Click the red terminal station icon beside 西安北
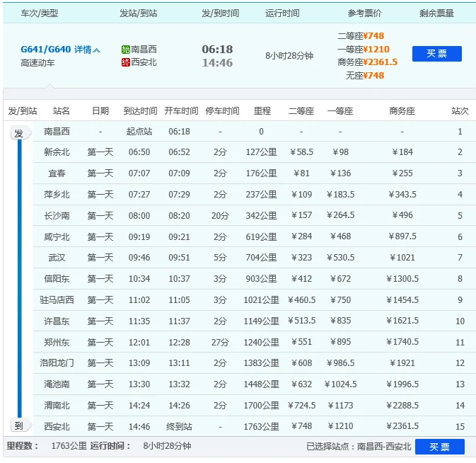 click(125, 62)
